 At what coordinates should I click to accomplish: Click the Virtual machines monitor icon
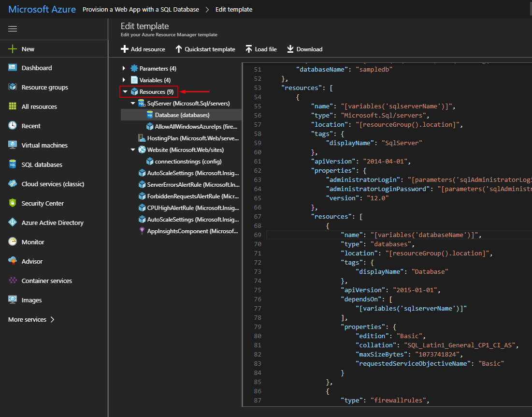point(13,145)
